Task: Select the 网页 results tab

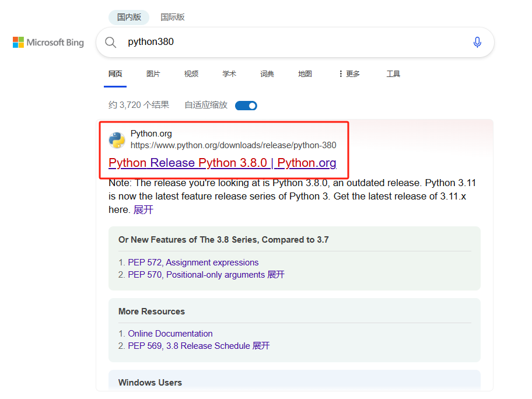Action: pyautogui.click(x=115, y=73)
